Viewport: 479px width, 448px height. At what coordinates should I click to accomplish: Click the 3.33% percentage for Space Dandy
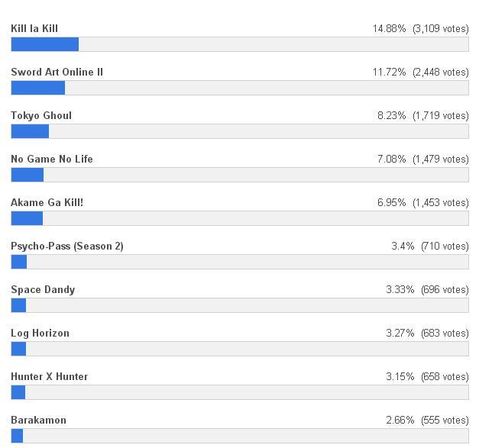tap(400, 290)
